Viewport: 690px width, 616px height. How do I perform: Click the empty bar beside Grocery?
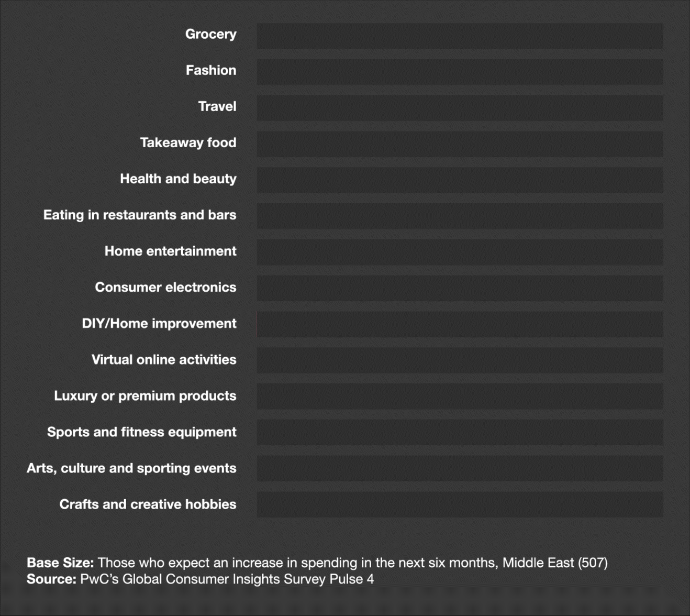pos(460,36)
